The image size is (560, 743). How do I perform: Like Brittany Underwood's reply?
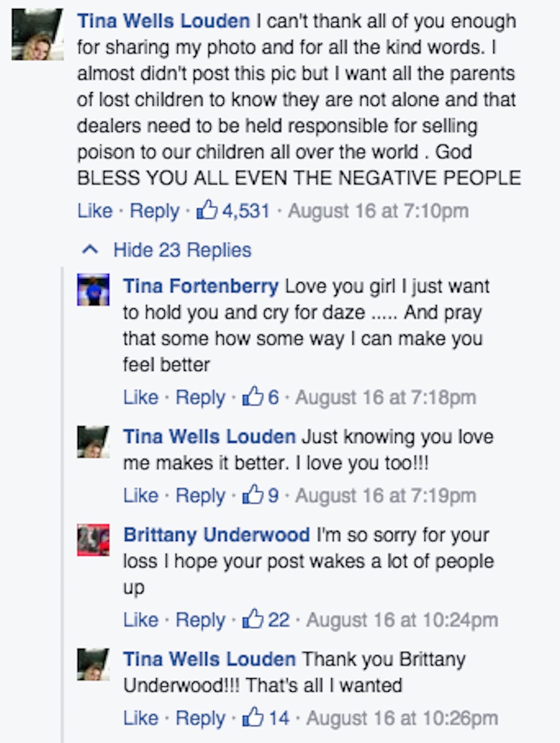tap(141, 620)
